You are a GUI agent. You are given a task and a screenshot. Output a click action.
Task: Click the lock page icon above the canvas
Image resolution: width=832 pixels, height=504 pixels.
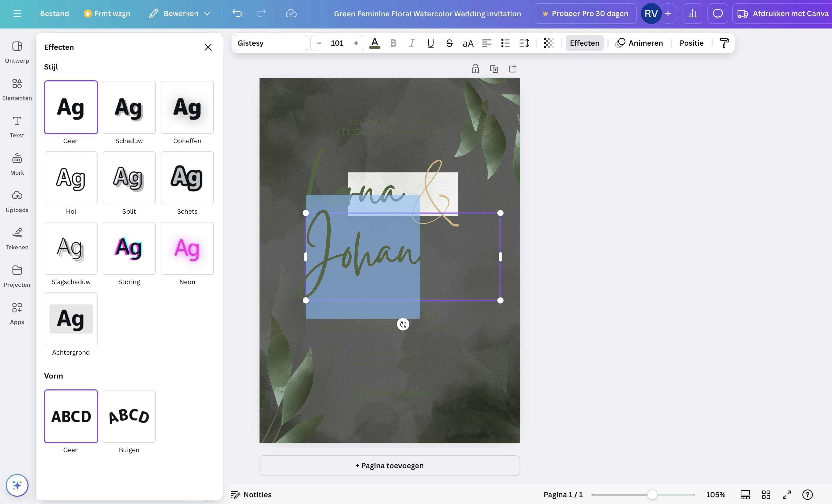coord(475,69)
